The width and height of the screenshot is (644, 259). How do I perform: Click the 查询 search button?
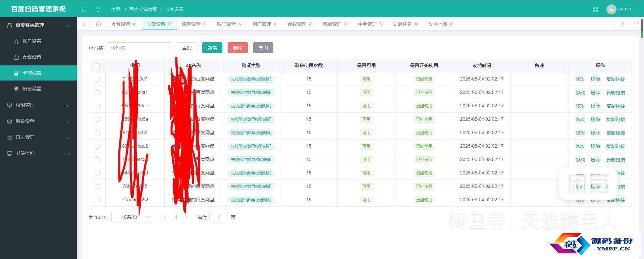pos(187,48)
